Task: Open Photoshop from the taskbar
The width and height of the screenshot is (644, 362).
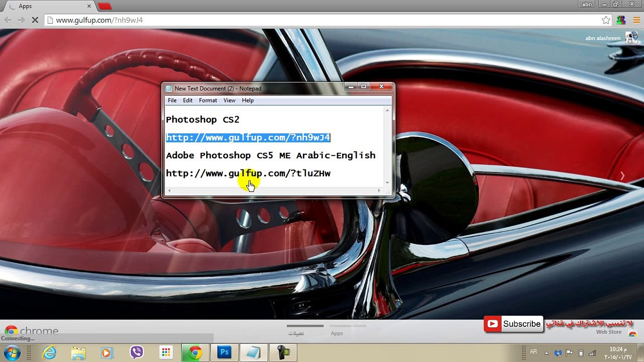Action: click(224, 352)
